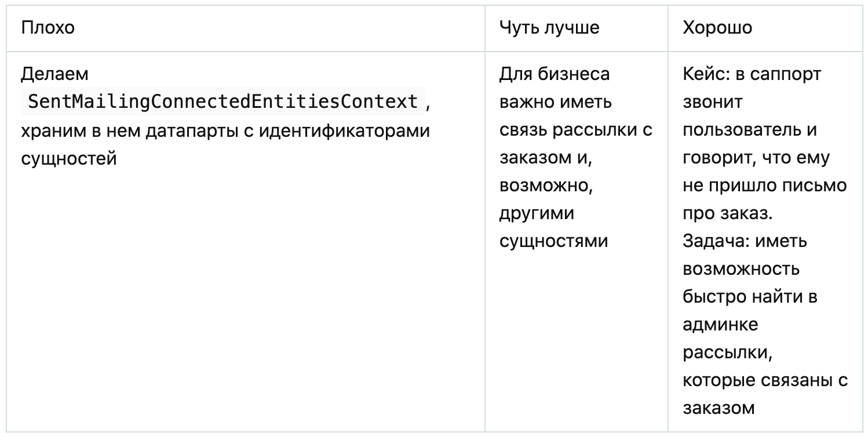Click the line "храним в нем датапарты с идентификаторами"

(x=225, y=130)
